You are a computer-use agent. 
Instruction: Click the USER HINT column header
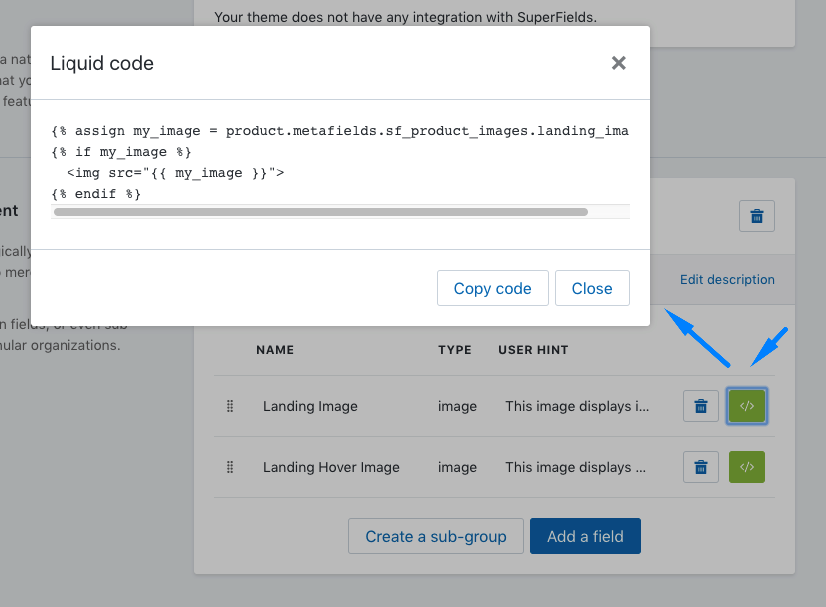coord(533,350)
